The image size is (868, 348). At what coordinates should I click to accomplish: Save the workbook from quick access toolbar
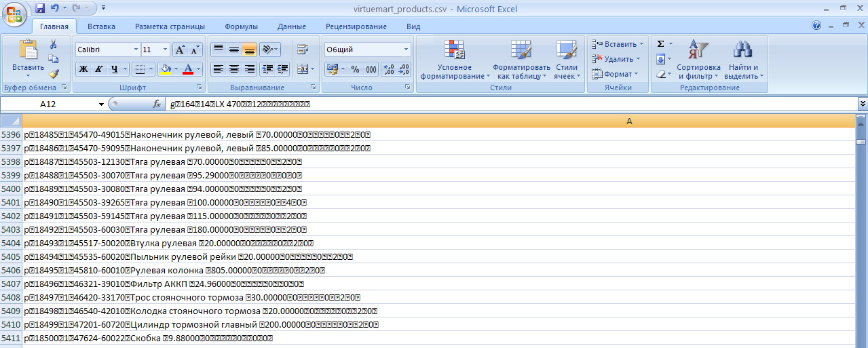(x=40, y=9)
